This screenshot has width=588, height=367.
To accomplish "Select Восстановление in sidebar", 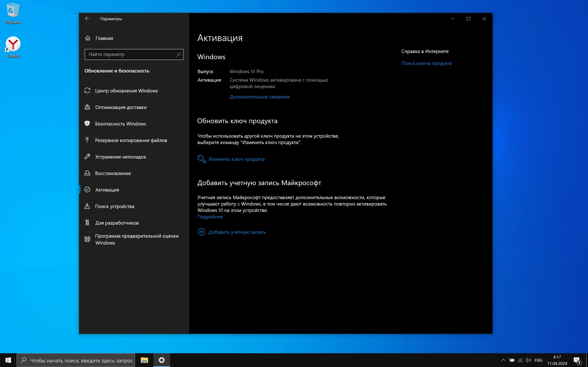I will 113,173.
